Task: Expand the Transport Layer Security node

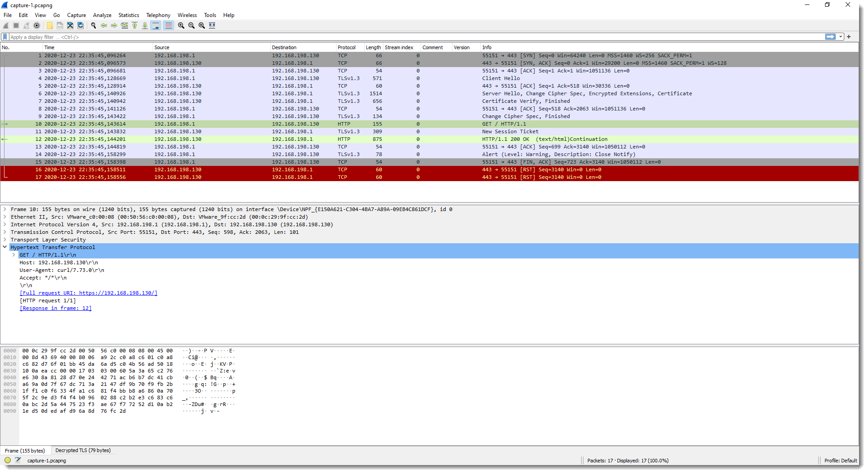Action: (5, 240)
